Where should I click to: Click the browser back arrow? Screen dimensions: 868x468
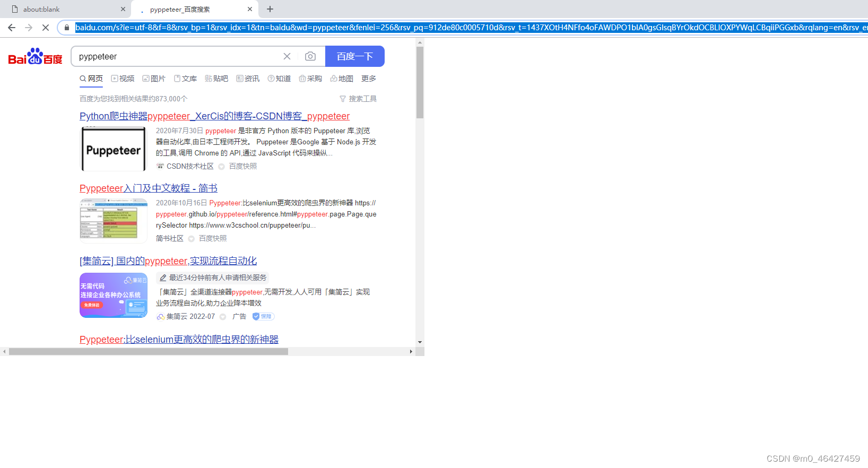[x=12, y=28]
